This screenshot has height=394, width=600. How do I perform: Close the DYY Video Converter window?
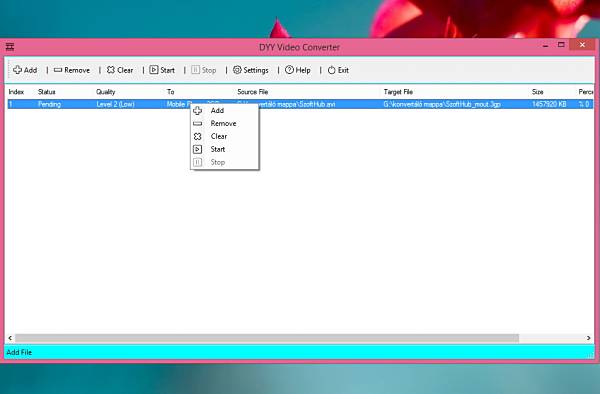coord(582,45)
